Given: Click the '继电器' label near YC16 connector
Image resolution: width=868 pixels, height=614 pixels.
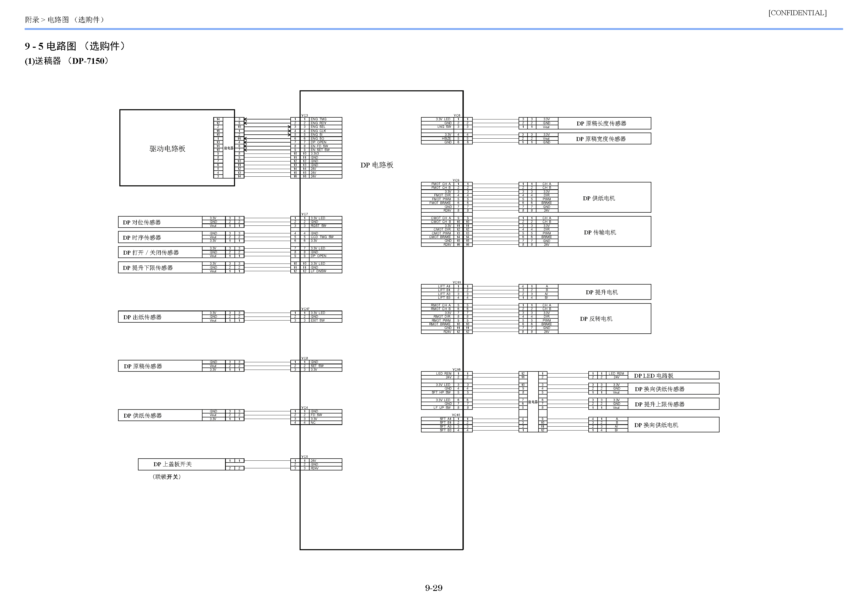Looking at the screenshot, I should (533, 402).
